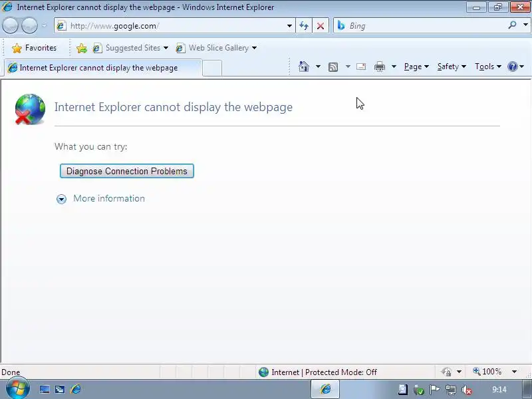Image resolution: width=532 pixels, height=399 pixels.
Task: Click the Help question mark icon
Action: (x=512, y=66)
